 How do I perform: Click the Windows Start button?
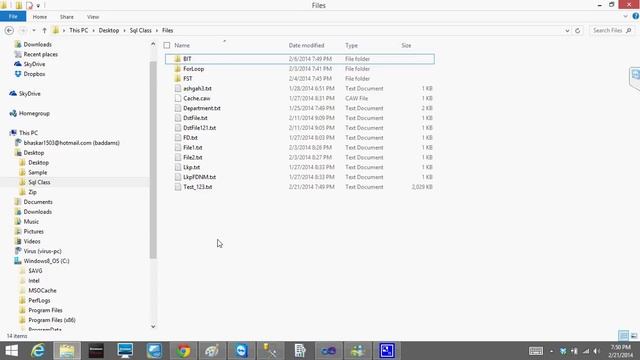[11, 351]
